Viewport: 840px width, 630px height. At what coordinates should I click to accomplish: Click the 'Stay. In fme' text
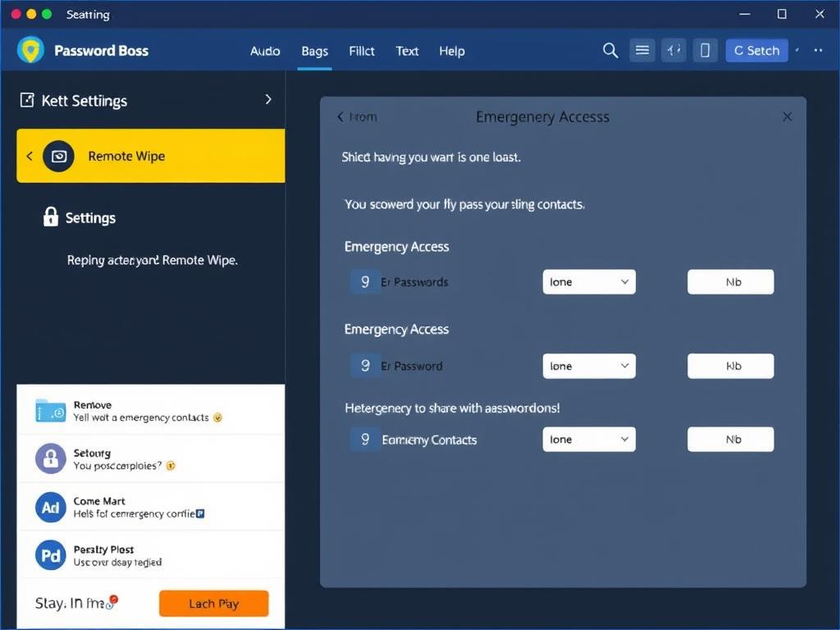(71, 603)
